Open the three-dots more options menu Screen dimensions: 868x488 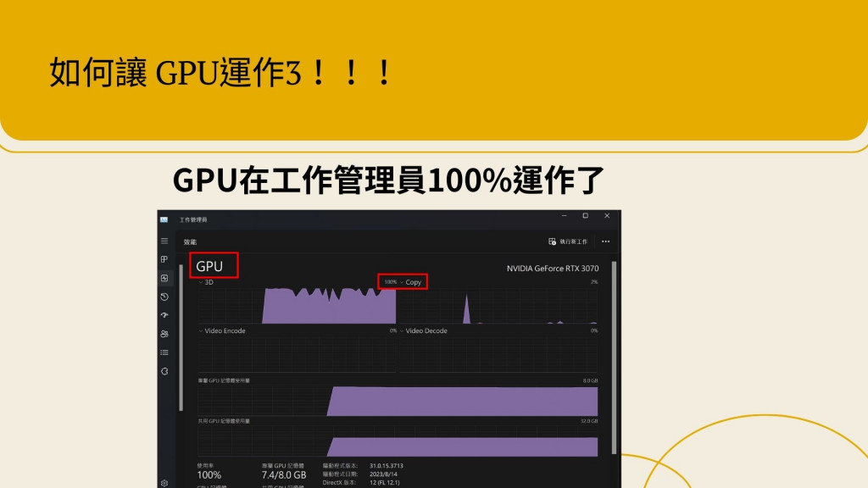(x=605, y=241)
